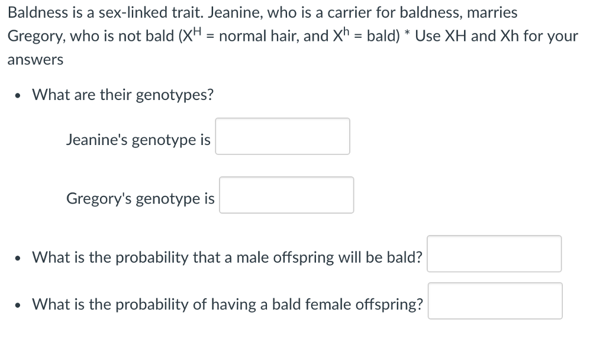Click the bald female offspring probability field

(495, 301)
